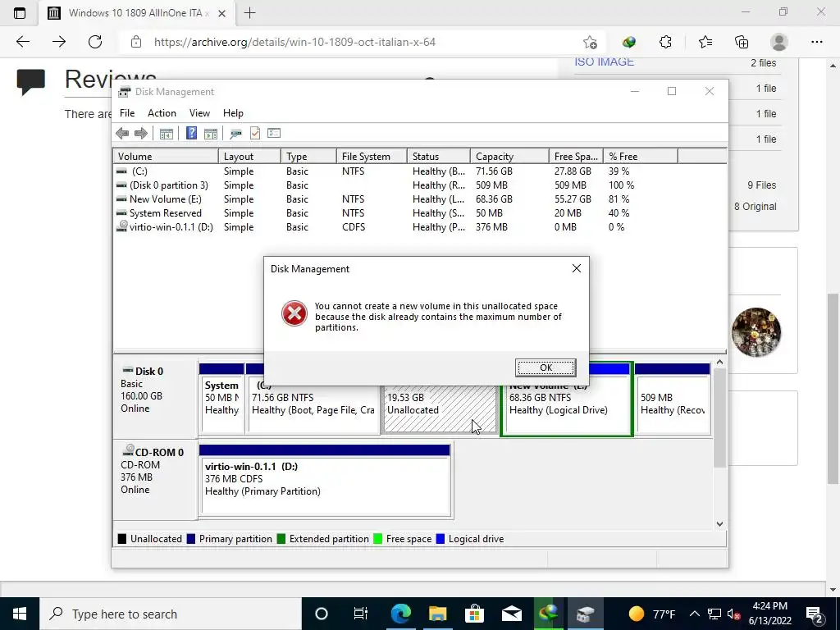Click the archive.org address bar URL
Screen dimensions: 840x630
(x=294, y=42)
